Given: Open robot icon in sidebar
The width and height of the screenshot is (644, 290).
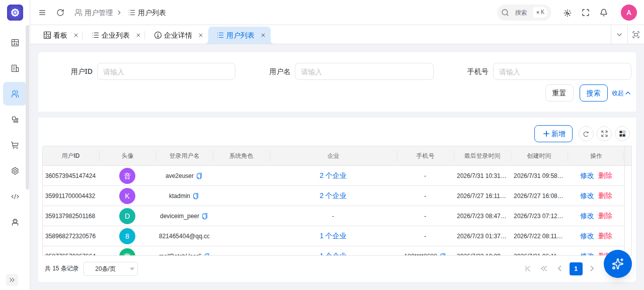Looking at the screenshot, I should pos(15,222).
